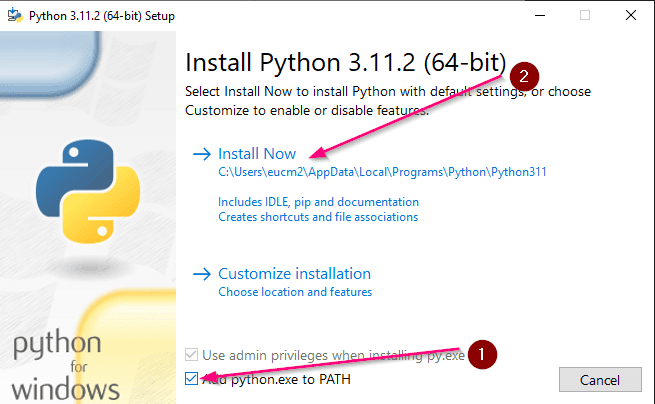Viewport: 655px width, 404px height.
Task: Toggle Use admin privileges checkbox
Action: pos(191,355)
